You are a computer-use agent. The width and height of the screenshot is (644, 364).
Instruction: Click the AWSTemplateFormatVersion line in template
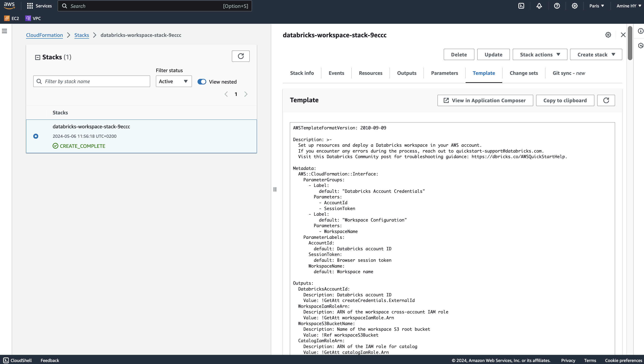339,128
